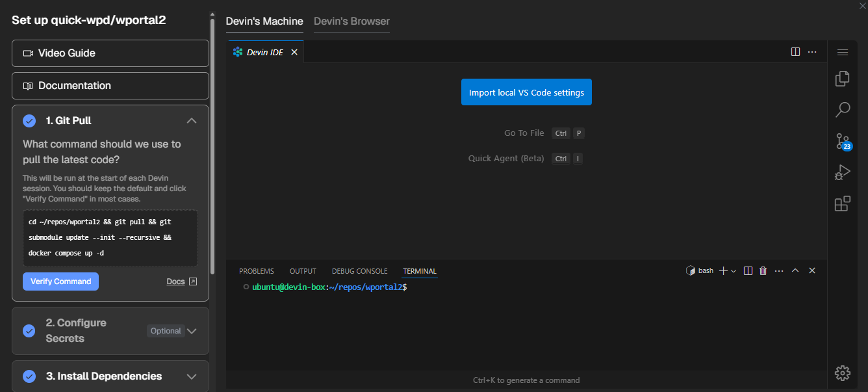This screenshot has height=392, width=868.
Task: Open the Run and Debug view
Action: (x=842, y=172)
